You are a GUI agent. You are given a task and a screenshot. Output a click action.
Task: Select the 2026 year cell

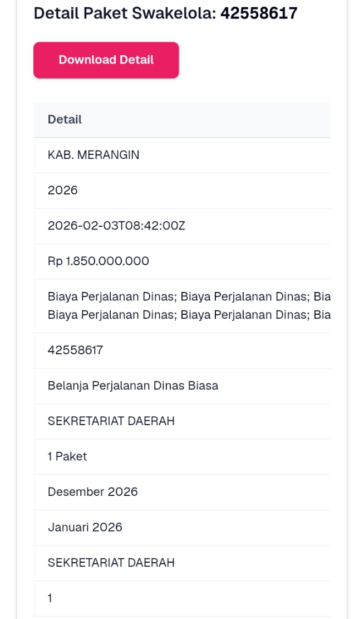(182, 191)
